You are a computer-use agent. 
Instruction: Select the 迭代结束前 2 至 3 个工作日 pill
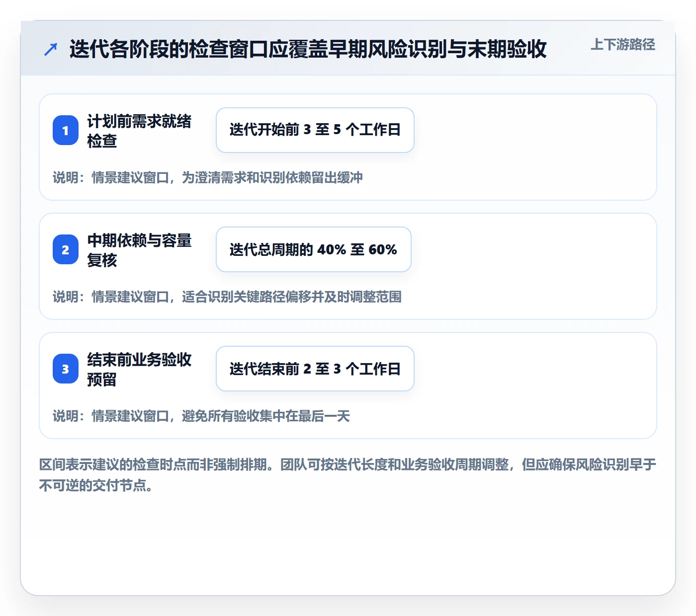pyautogui.click(x=315, y=369)
